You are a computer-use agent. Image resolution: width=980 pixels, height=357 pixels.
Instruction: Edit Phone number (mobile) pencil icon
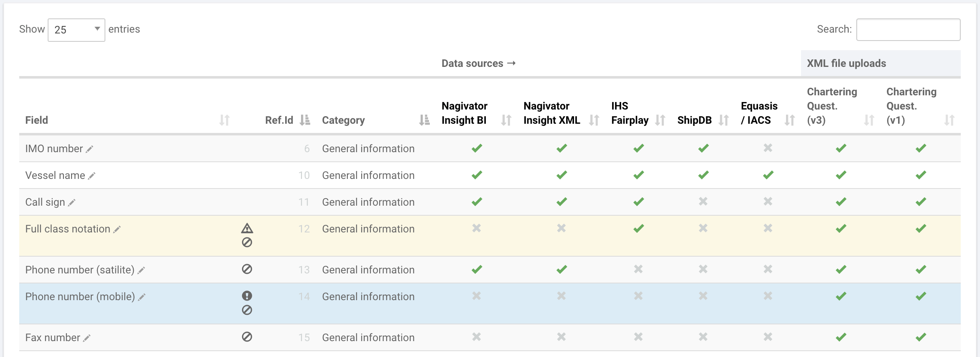pyautogui.click(x=142, y=297)
